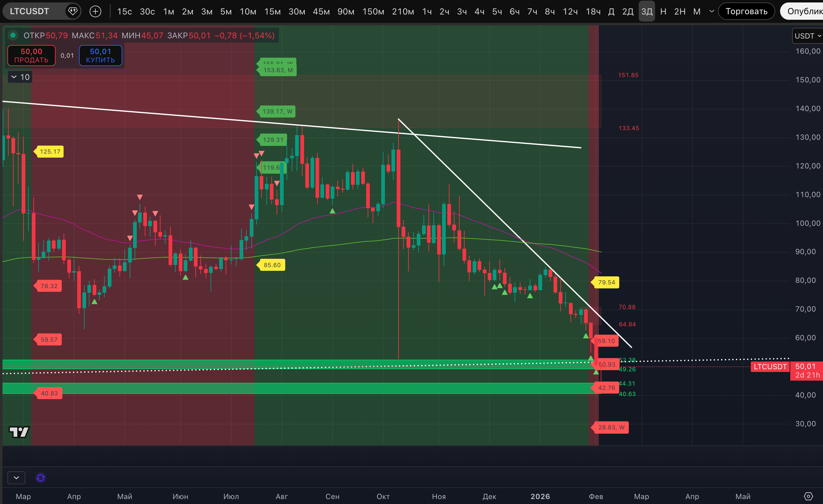
Task: Select the 2Н timeframe tab
Action: [x=679, y=11]
